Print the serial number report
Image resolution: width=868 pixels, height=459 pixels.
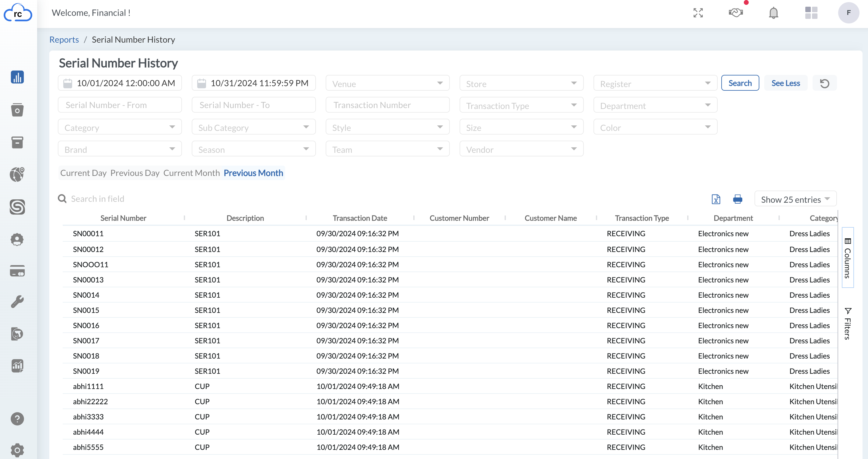tap(738, 199)
